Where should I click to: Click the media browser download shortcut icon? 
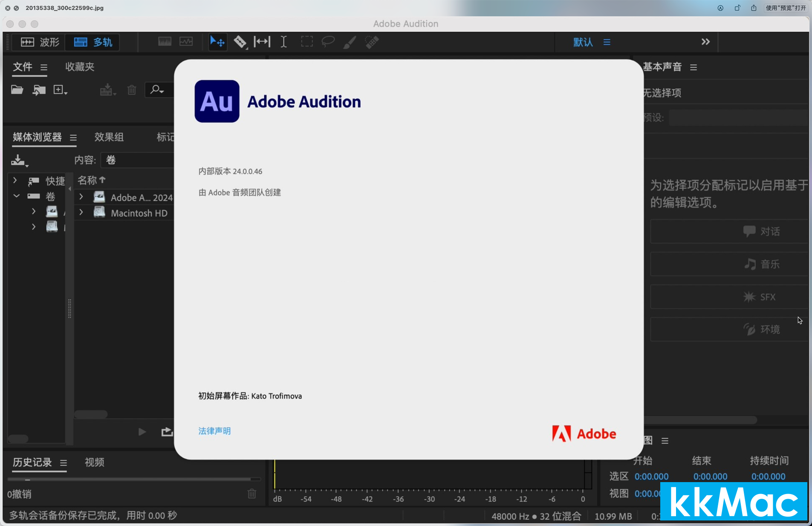coord(19,160)
